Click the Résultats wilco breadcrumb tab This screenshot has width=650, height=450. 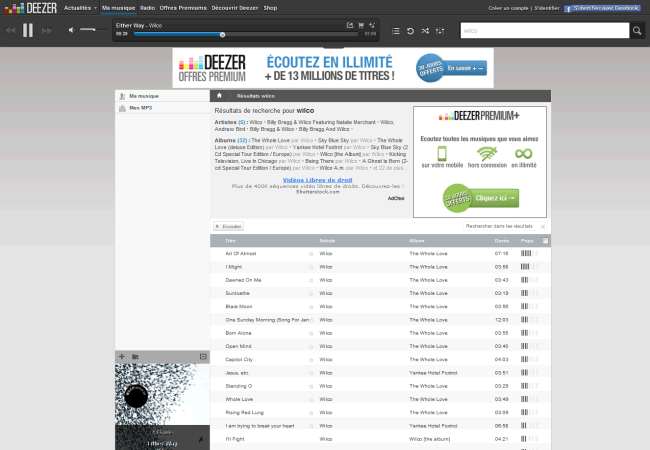click(x=255, y=96)
